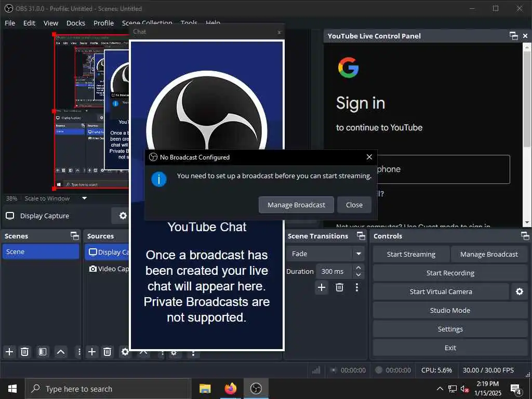This screenshot has height=399, width=532.
Task: Select the Video Capture source row
Action: click(x=107, y=269)
